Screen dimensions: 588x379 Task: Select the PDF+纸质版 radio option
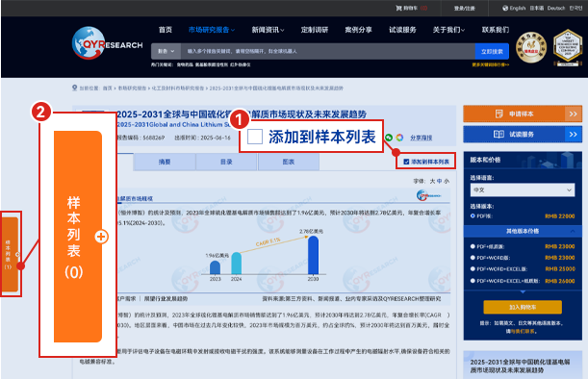point(473,246)
